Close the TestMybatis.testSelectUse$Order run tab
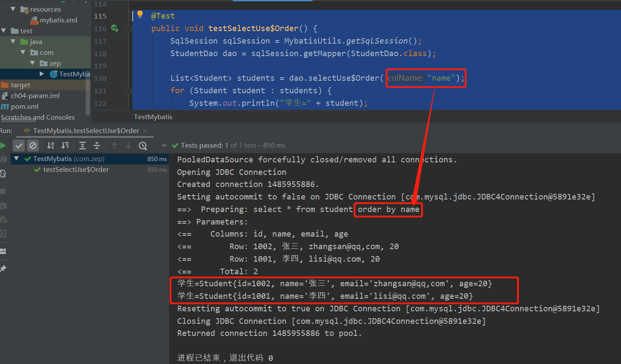Image resolution: width=621 pixels, height=364 pixels. pos(145,131)
